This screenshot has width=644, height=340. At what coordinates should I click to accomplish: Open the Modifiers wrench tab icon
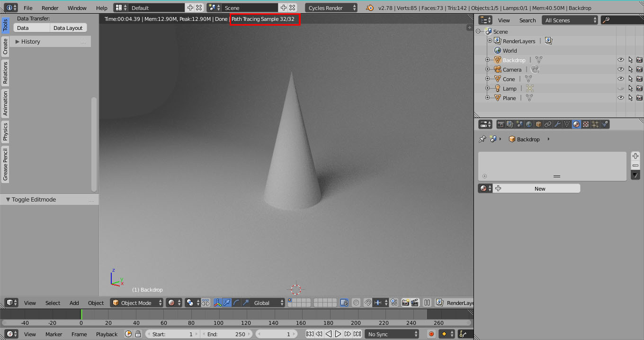(557, 124)
